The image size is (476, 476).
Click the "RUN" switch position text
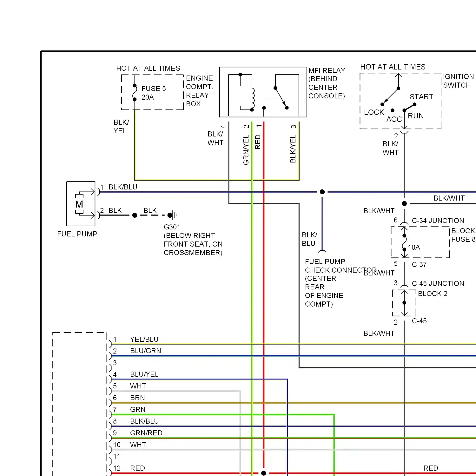416,116
